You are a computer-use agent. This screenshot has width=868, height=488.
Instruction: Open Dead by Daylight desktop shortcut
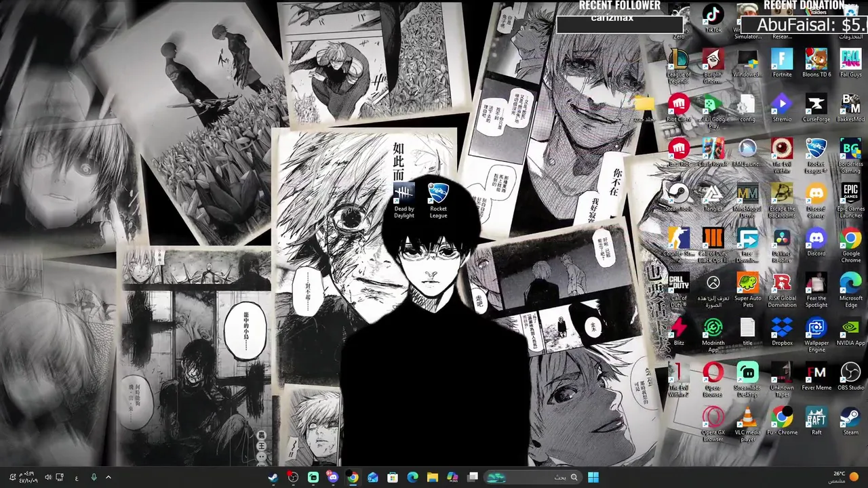point(403,201)
